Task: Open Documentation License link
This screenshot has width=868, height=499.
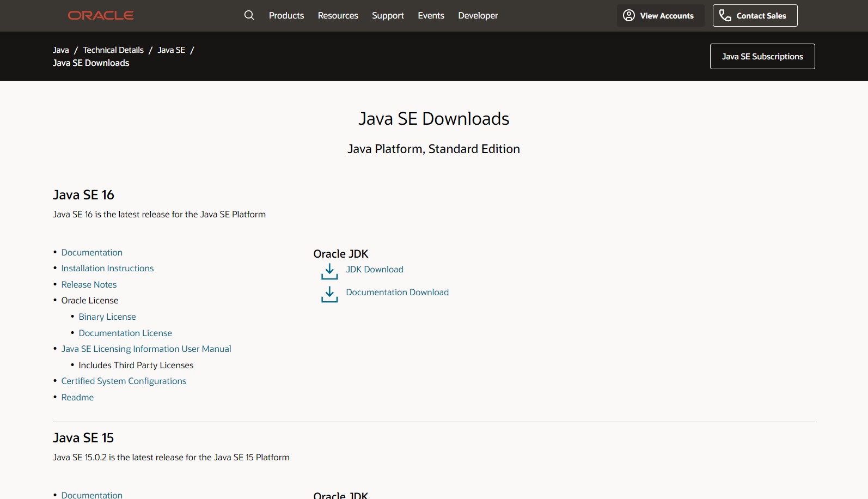Action: coord(125,333)
